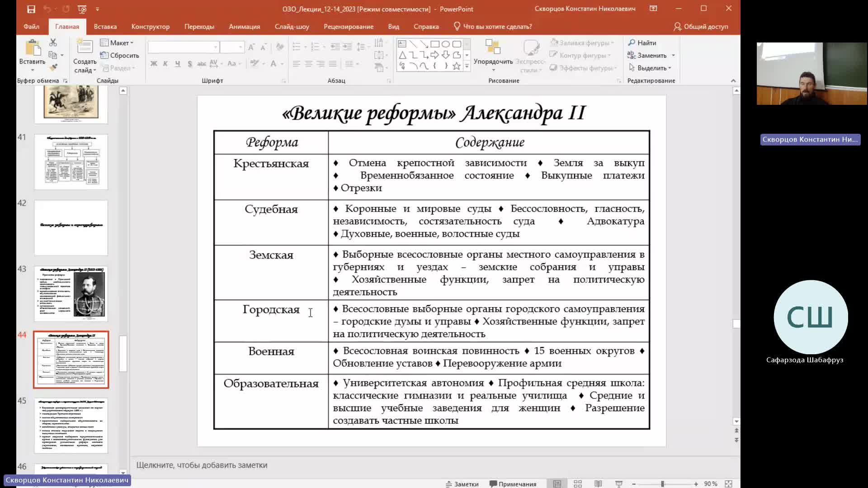Select the text box shape icon
The width and height of the screenshot is (868, 488).
click(x=402, y=44)
